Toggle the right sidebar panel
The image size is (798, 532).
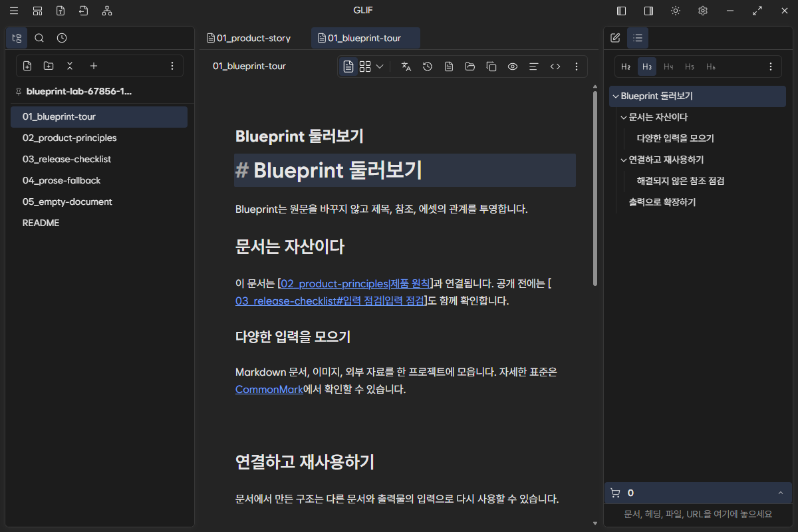648,11
